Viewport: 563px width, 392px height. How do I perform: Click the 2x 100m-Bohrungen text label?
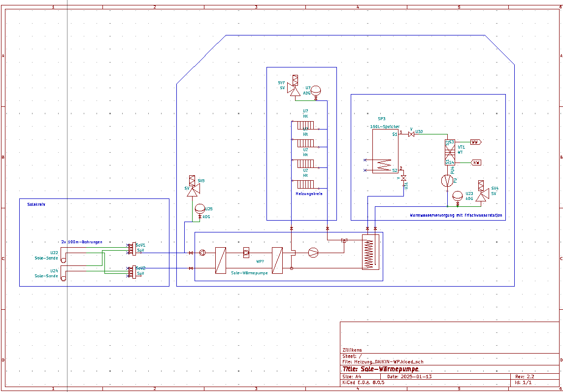click(x=81, y=242)
